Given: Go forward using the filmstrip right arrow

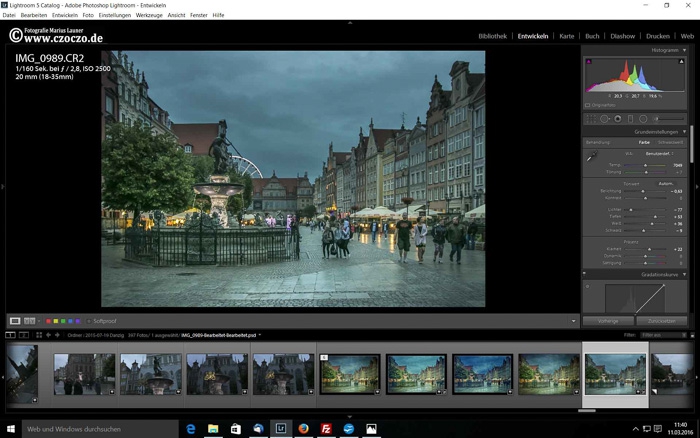Looking at the screenshot, I should [58, 335].
